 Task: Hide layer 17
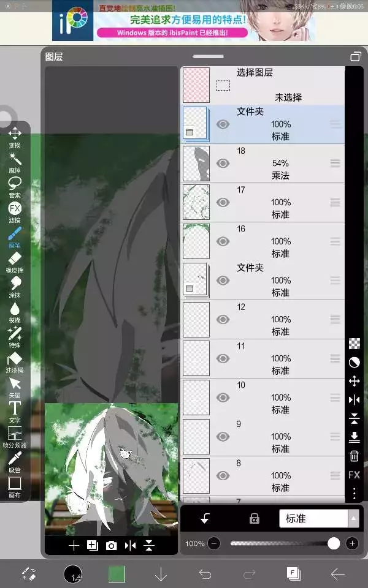223,202
